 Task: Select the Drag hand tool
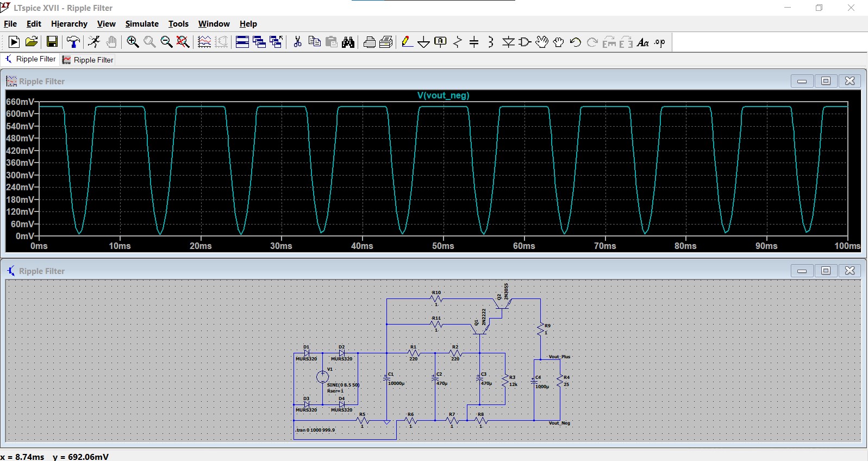tap(559, 42)
